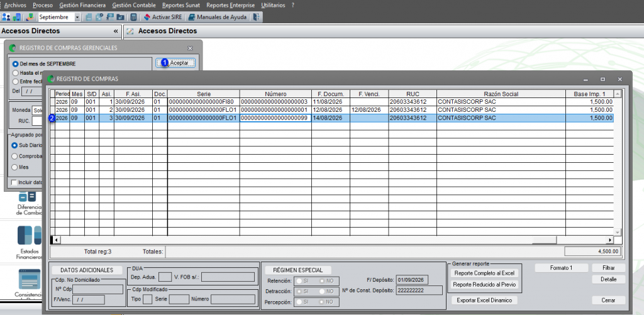Click the V. FOB s/. input field

[x=228, y=277]
